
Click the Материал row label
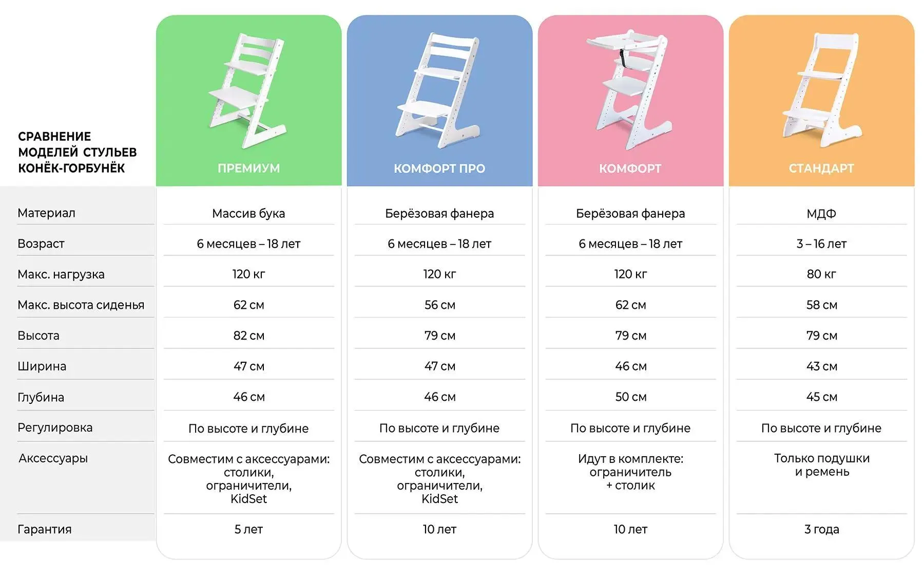point(46,213)
